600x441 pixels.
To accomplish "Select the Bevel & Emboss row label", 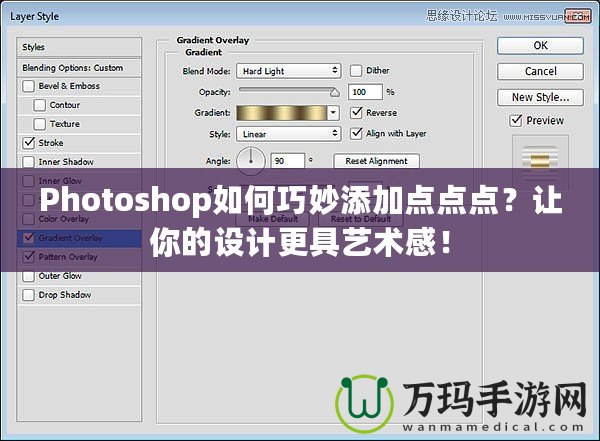I will coord(69,86).
